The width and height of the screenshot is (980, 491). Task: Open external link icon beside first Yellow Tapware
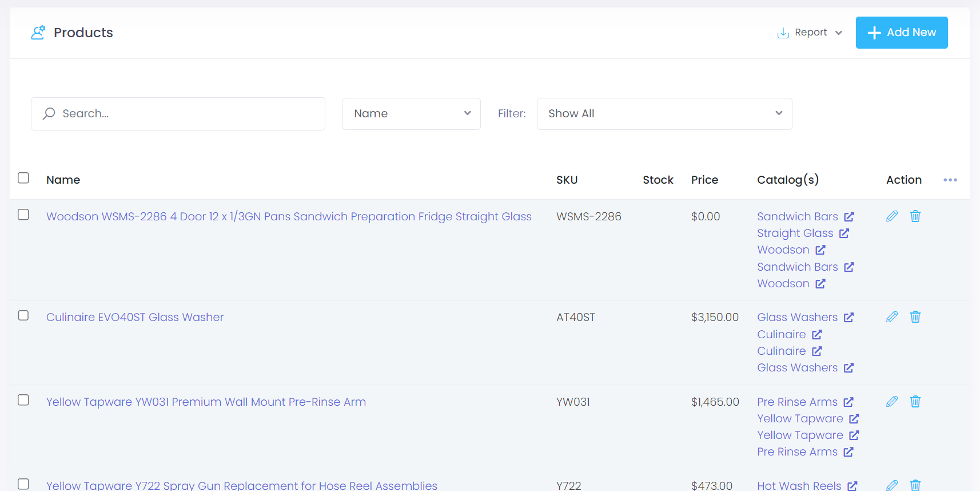click(x=854, y=418)
